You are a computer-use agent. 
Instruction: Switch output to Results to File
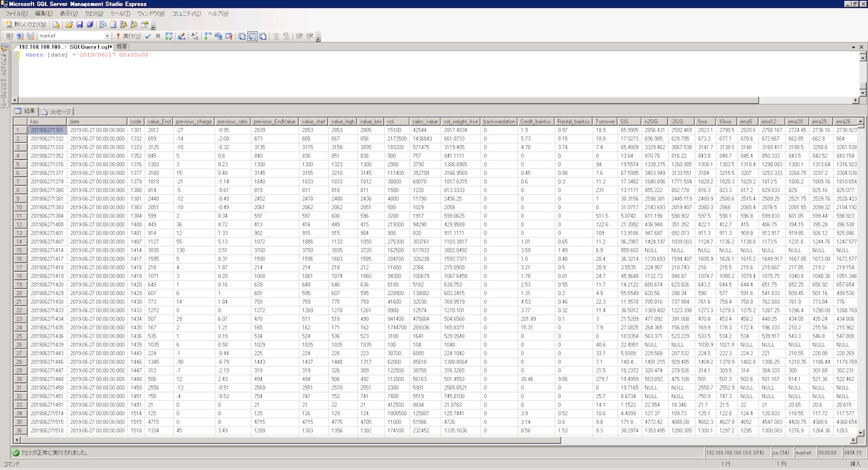pyautogui.click(x=263, y=36)
